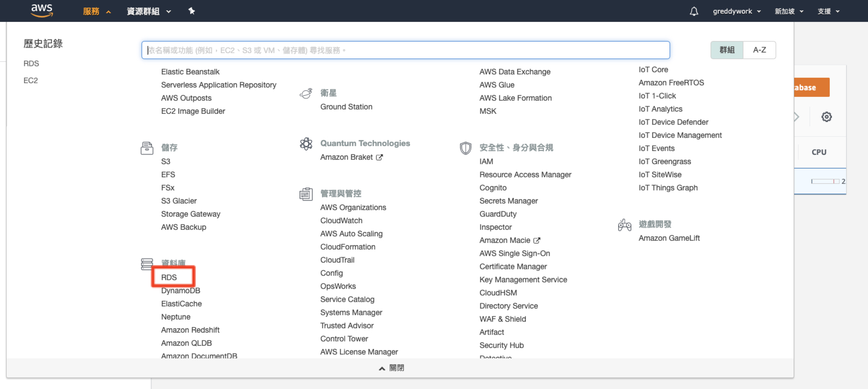Switch to A-Z services view
Image resolution: width=868 pixels, height=389 pixels.
click(759, 50)
